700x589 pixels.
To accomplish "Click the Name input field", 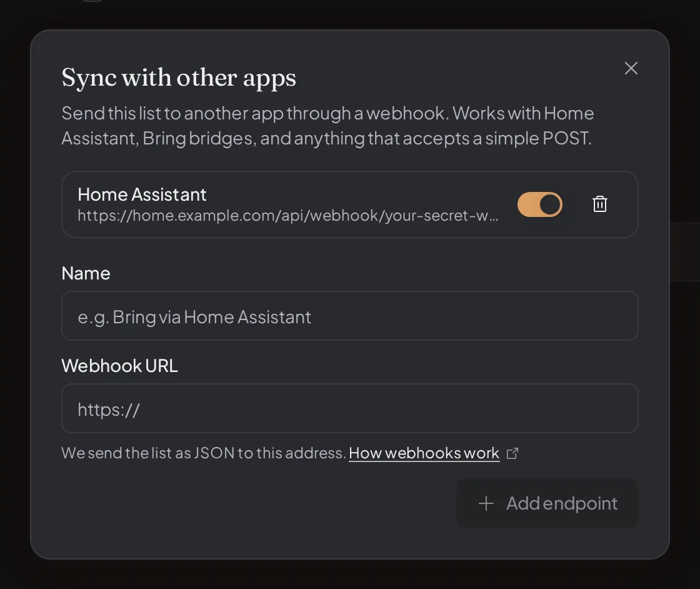I will (x=349, y=316).
